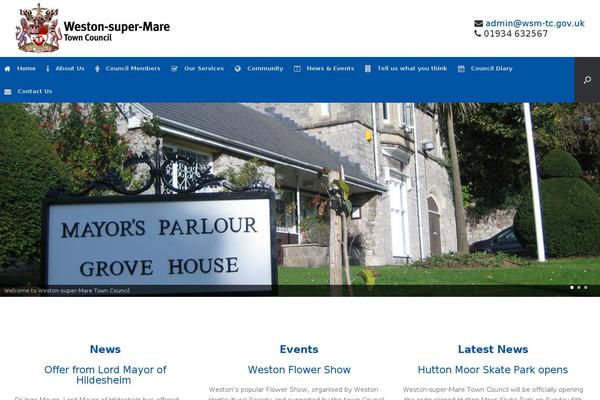Viewport: 600px width, 400px height.
Task: Open the Community menu item
Action: (x=265, y=69)
